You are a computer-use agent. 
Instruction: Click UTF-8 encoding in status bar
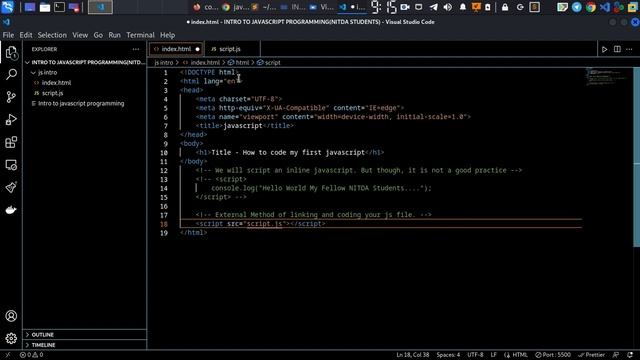pos(475,355)
